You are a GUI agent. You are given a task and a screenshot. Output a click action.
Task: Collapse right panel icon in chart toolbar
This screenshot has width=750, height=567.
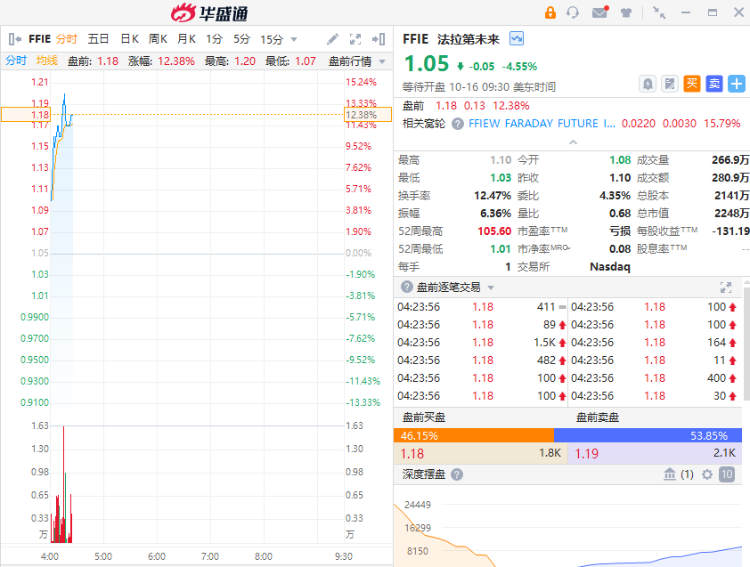coord(379,39)
